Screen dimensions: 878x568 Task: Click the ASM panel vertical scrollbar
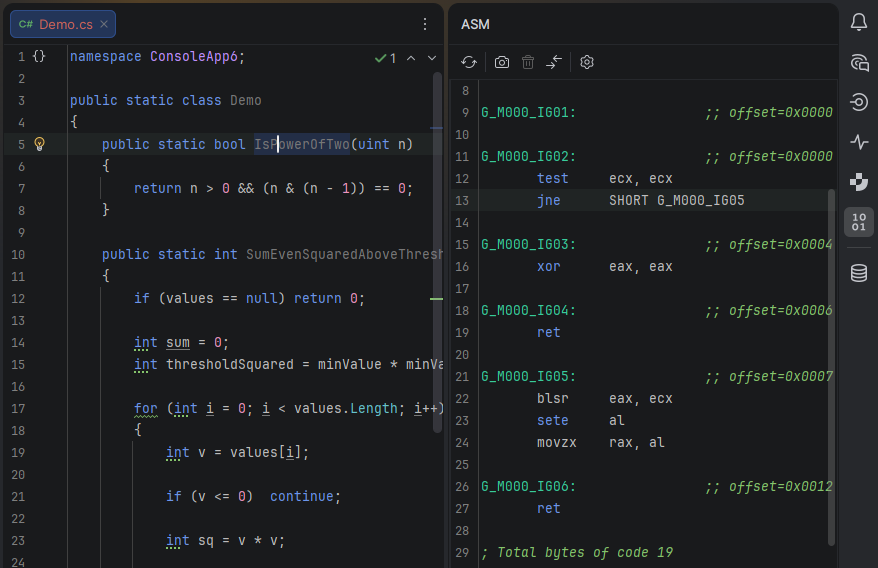(x=831, y=367)
